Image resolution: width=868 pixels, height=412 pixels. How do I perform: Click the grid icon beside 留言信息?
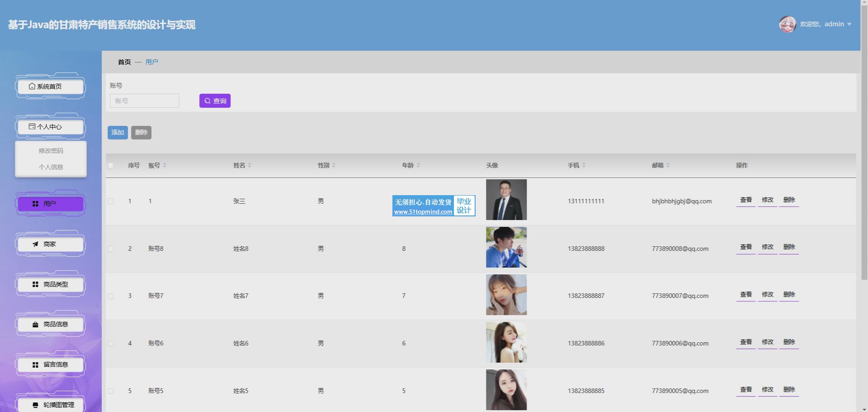pos(35,365)
